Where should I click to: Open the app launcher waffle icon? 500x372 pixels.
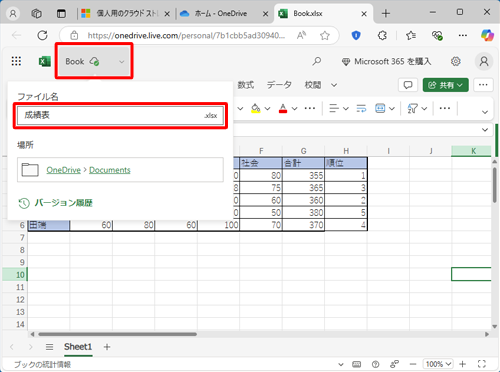pyautogui.click(x=16, y=61)
